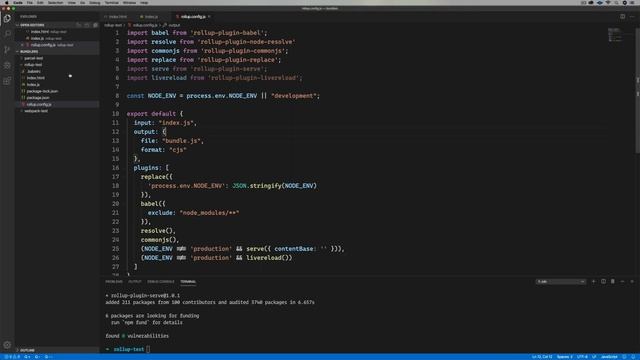
Task: Open the Edit menu
Action: [40, 2]
